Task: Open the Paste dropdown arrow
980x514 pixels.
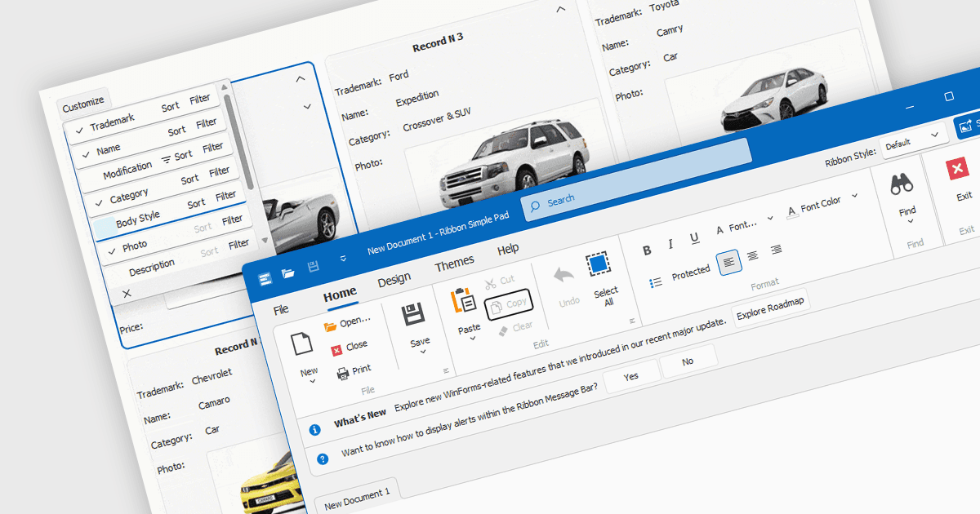Action: [x=474, y=339]
